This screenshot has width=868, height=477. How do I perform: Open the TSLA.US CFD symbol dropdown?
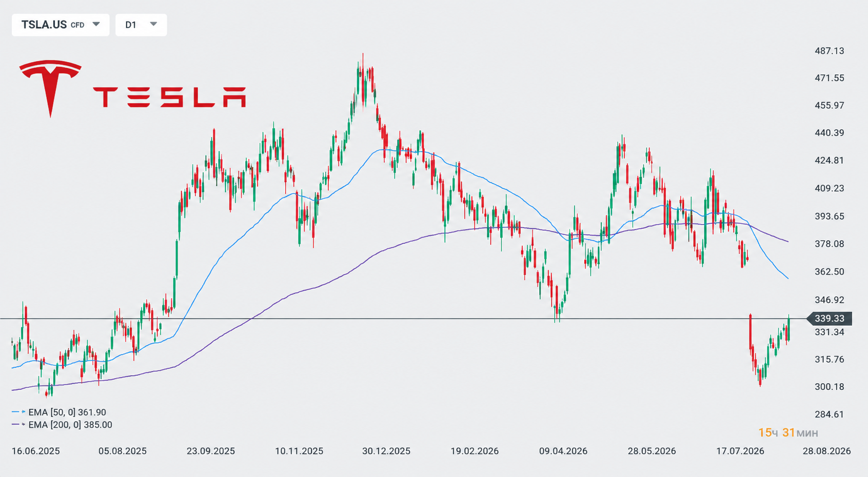click(61, 25)
